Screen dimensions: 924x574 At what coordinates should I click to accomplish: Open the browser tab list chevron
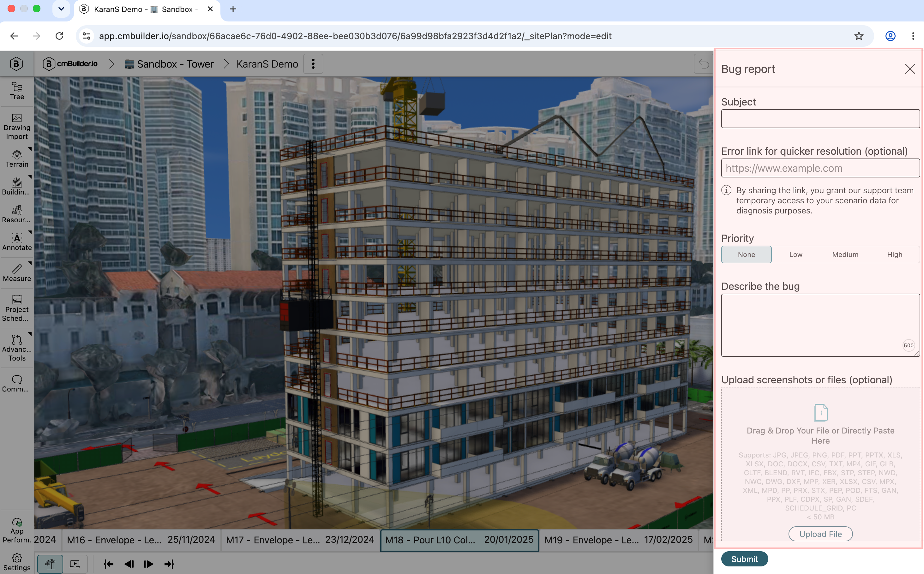point(61,9)
